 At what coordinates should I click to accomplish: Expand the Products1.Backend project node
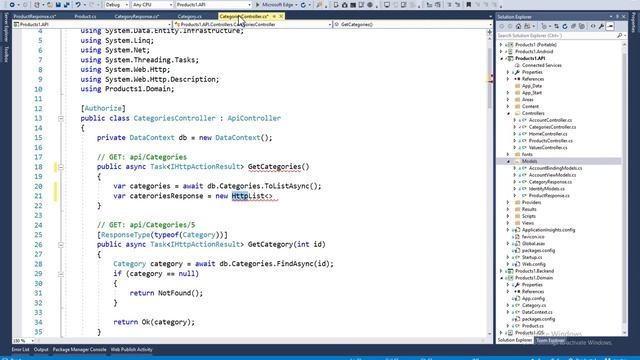click(x=501, y=271)
